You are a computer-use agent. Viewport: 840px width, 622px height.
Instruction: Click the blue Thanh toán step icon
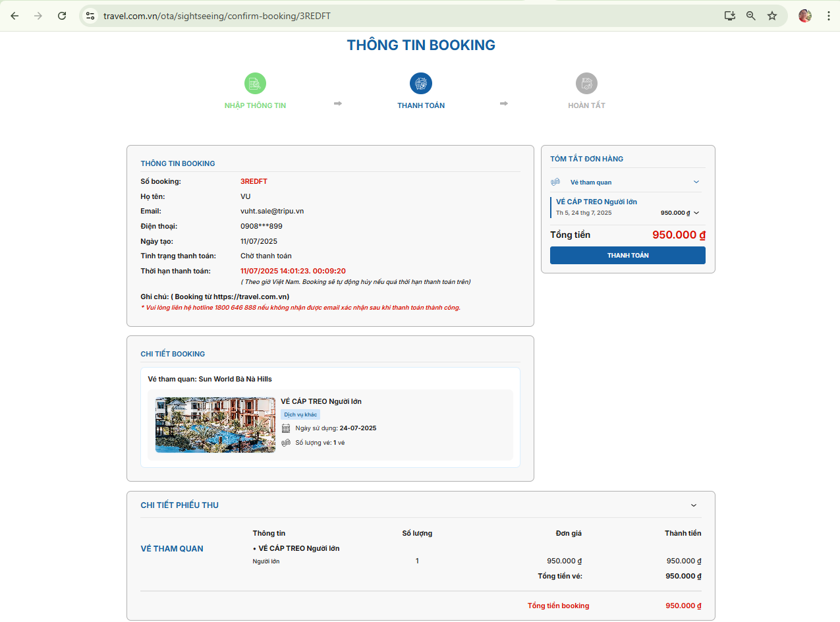click(x=421, y=84)
